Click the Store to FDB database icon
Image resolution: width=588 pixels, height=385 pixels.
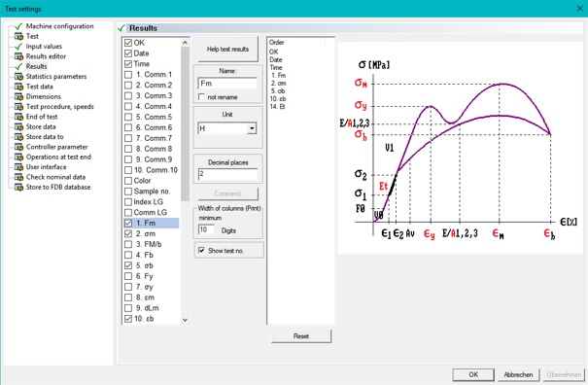click(18, 188)
